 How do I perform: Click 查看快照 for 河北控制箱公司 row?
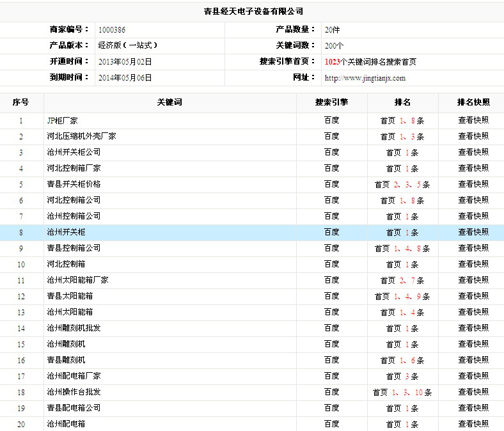[473, 200]
